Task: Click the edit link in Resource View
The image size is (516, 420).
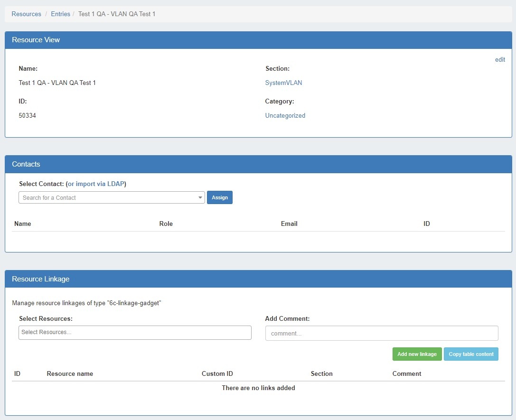Action: pyautogui.click(x=500, y=60)
